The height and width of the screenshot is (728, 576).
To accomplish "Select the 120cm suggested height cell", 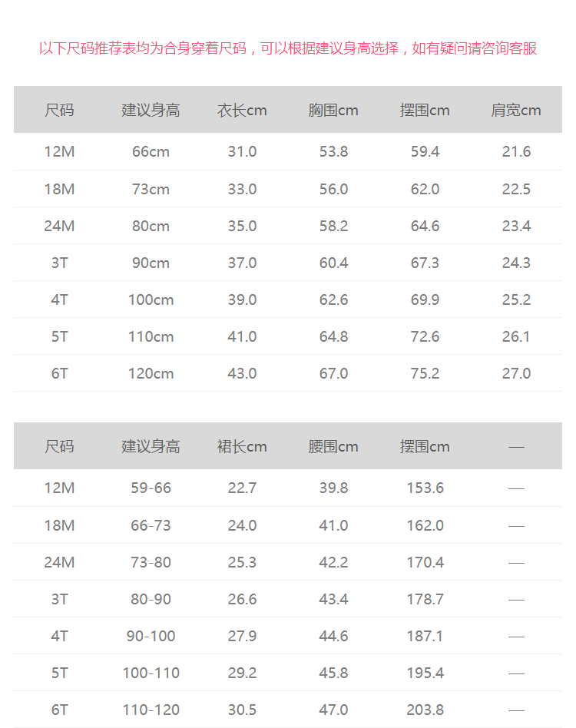I will (151, 373).
